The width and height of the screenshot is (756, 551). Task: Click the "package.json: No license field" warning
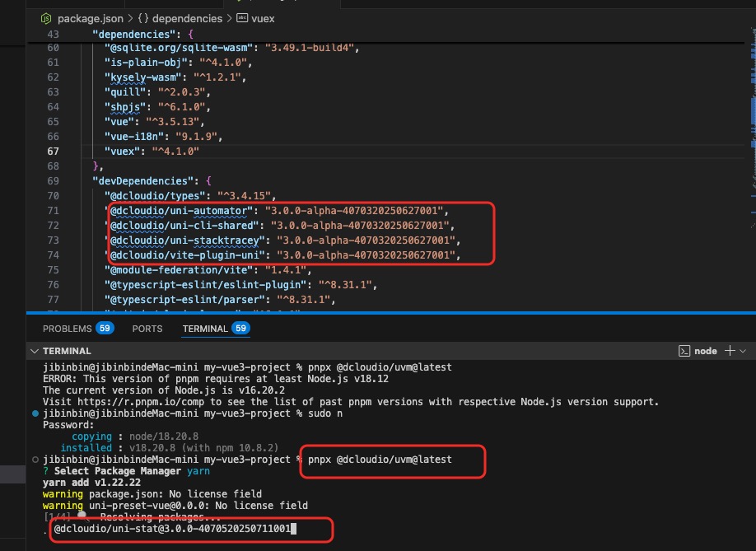tap(152, 495)
